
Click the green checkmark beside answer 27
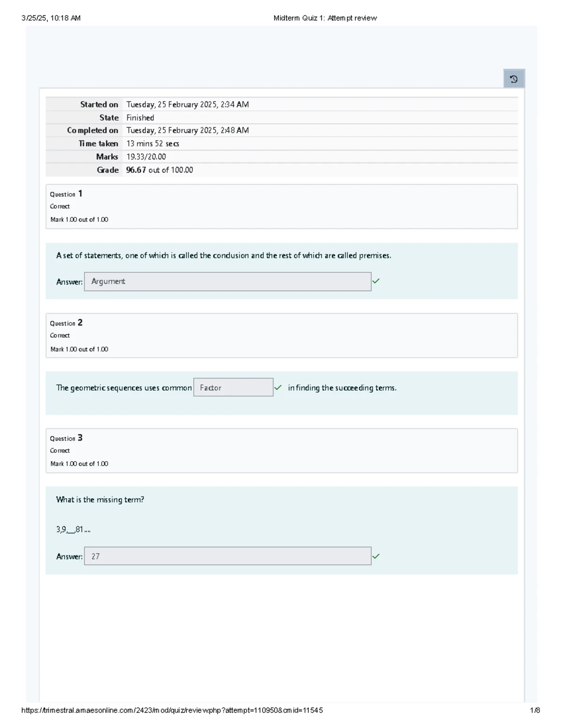tap(376, 556)
